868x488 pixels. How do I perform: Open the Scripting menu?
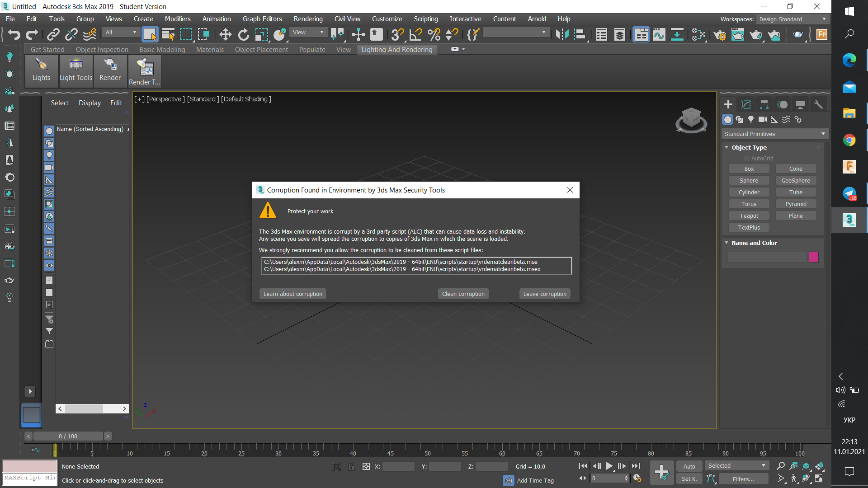pos(426,19)
